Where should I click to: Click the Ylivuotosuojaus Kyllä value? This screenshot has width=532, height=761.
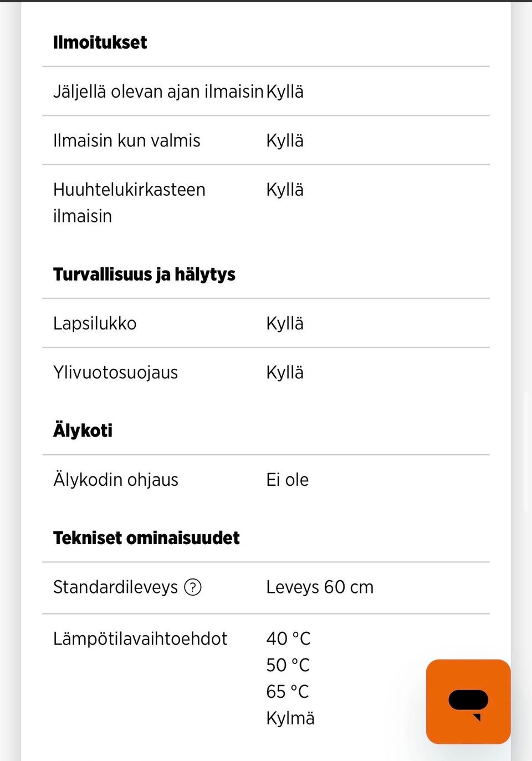[x=285, y=372]
